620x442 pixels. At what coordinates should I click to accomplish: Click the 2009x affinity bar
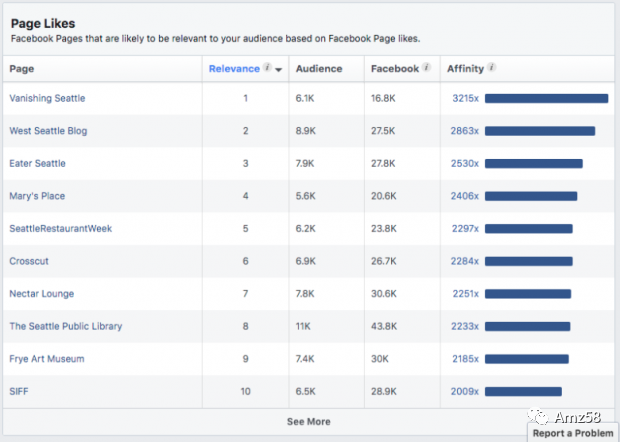tap(524, 391)
